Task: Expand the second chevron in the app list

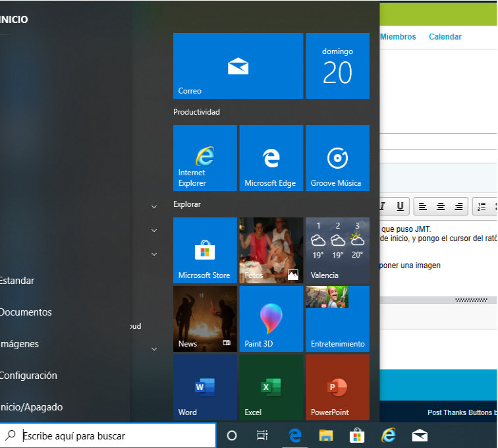Action: tap(154, 231)
